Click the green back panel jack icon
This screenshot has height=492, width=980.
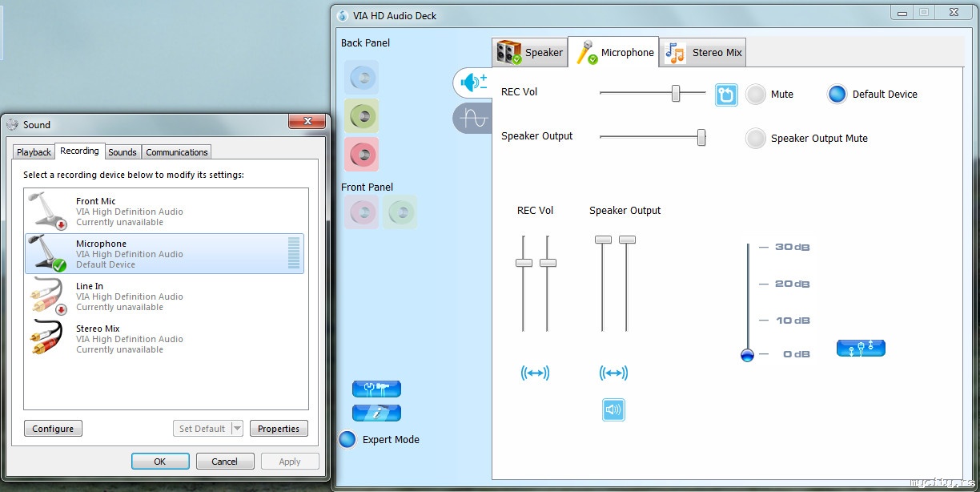(x=361, y=116)
